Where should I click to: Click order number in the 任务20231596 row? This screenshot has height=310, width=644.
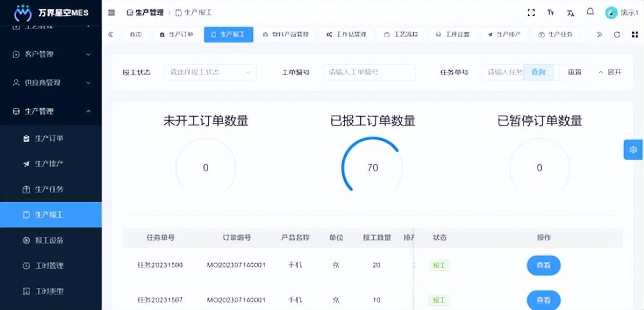click(236, 265)
